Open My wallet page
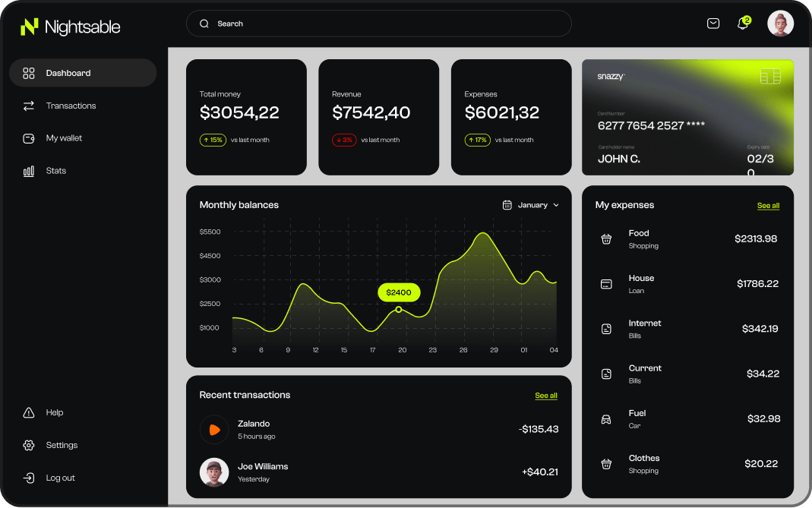The width and height of the screenshot is (812, 508). [x=64, y=138]
